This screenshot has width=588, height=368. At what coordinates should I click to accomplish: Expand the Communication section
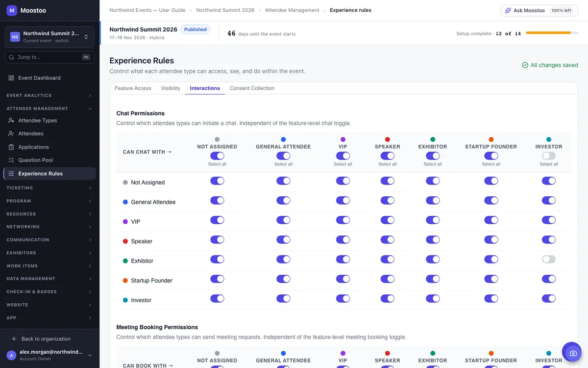[x=49, y=240]
